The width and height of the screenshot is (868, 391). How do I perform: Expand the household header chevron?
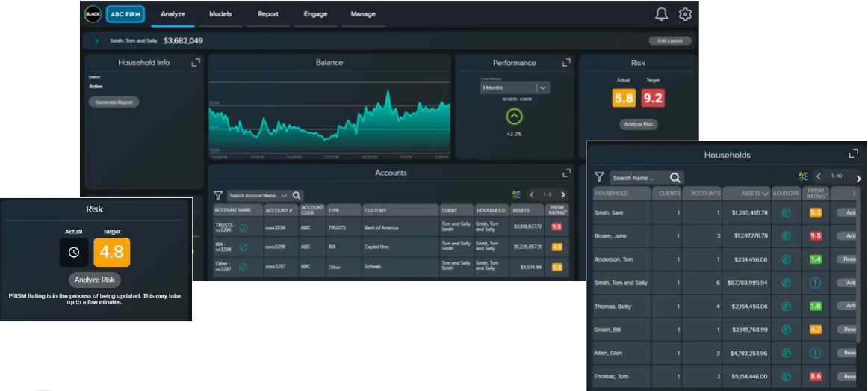coord(96,41)
